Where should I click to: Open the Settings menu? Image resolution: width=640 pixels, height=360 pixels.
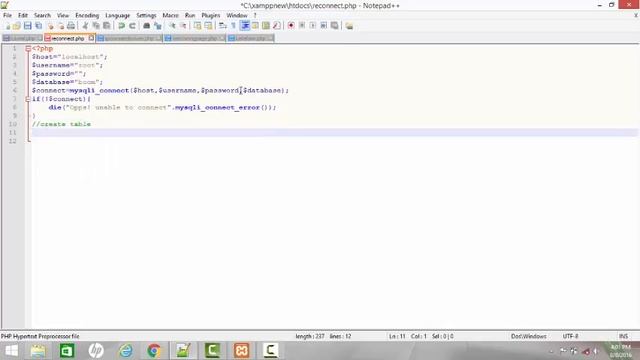pyautogui.click(x=146, y=16)
